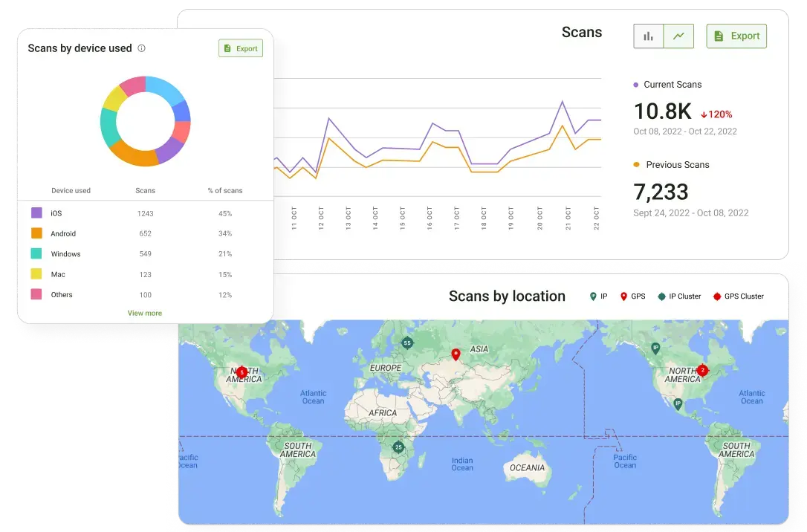Image resolution: width=807 pixels, height=532 pixels.
Task: Click the GPS legend pin icon
Action: (623, 296)
